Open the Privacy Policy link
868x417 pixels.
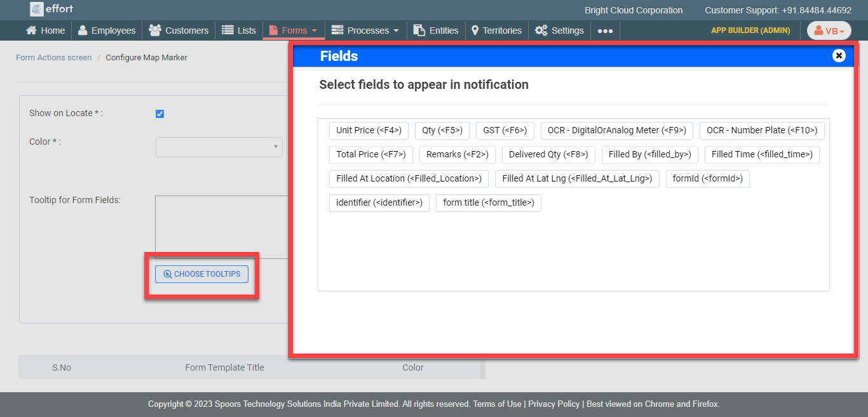pyautogui.click(x=553, y=404)
